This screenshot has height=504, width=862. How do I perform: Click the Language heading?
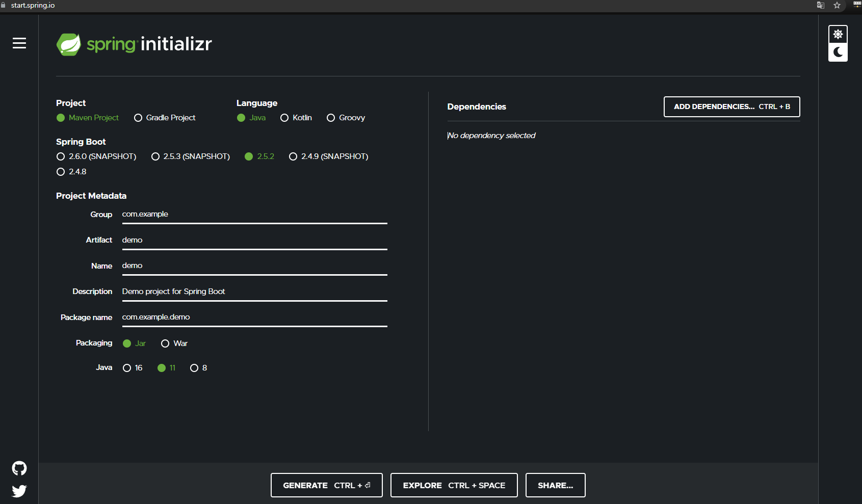click(x=257, y=103)
